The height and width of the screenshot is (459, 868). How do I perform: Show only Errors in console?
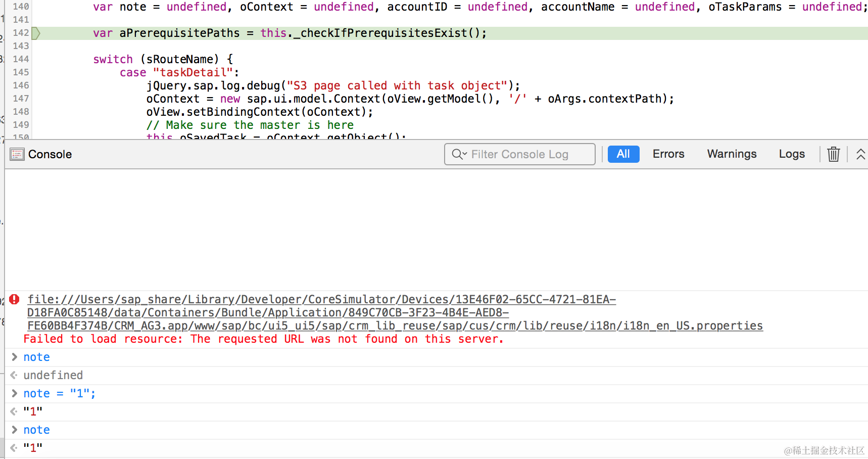click(668, 154)
